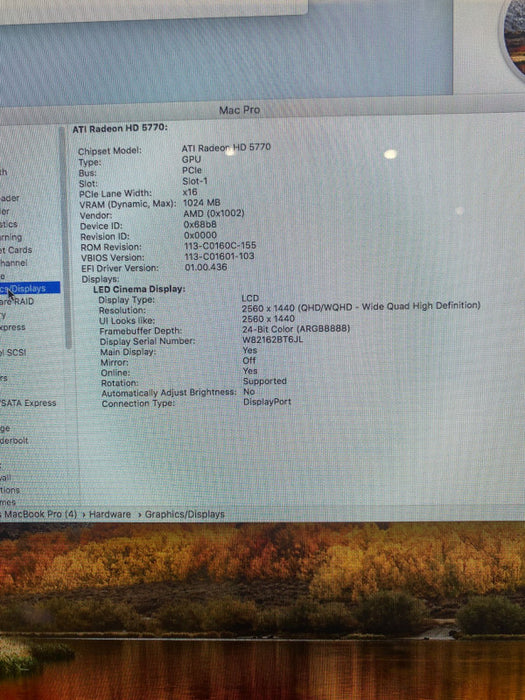Click the Resolution value with QHD/WQHD
This screenshot has width=525, height=700.
pyautogui.click(x=361, y=307)
